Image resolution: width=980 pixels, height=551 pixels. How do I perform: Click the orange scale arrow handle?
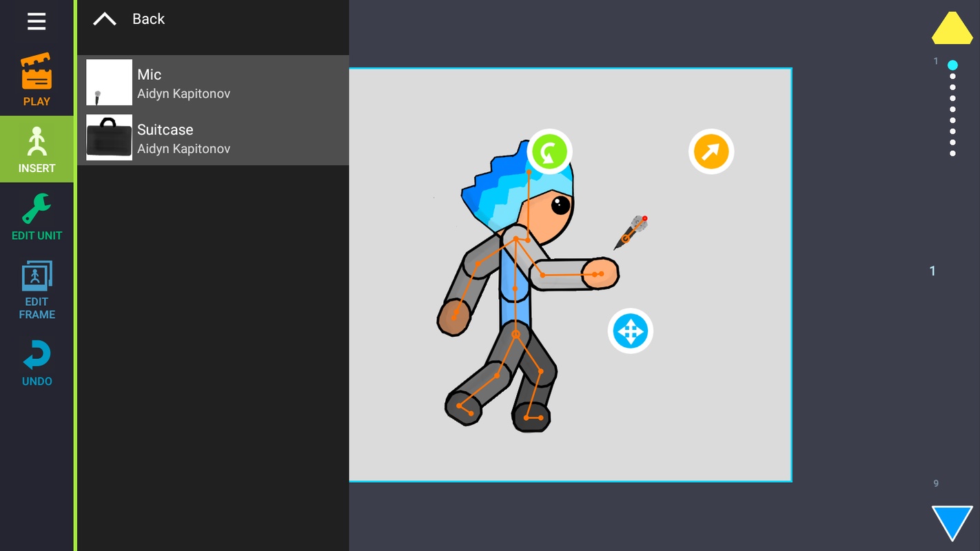click(711, 152)
